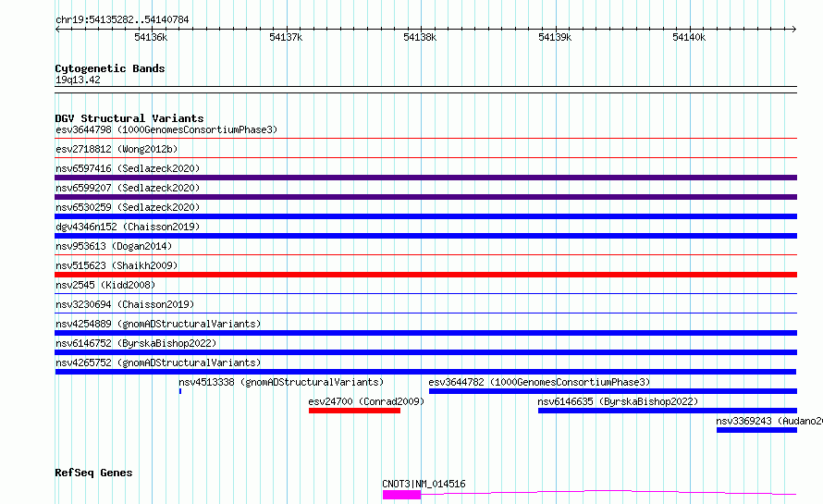823x504 pixels.
Task: Select nsv6530259 (Sedlazeck2020) label
Action: 128,207
